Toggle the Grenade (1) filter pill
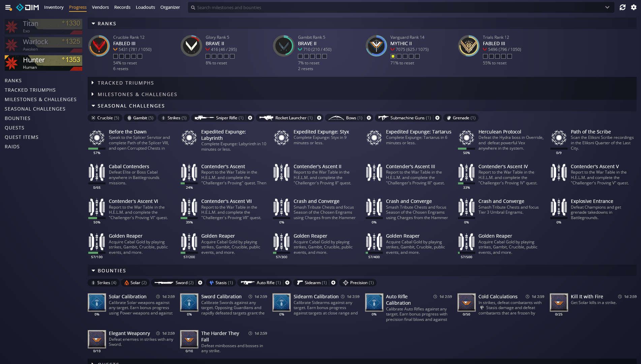Screen dimensions: 641x364 click(461, 118)
